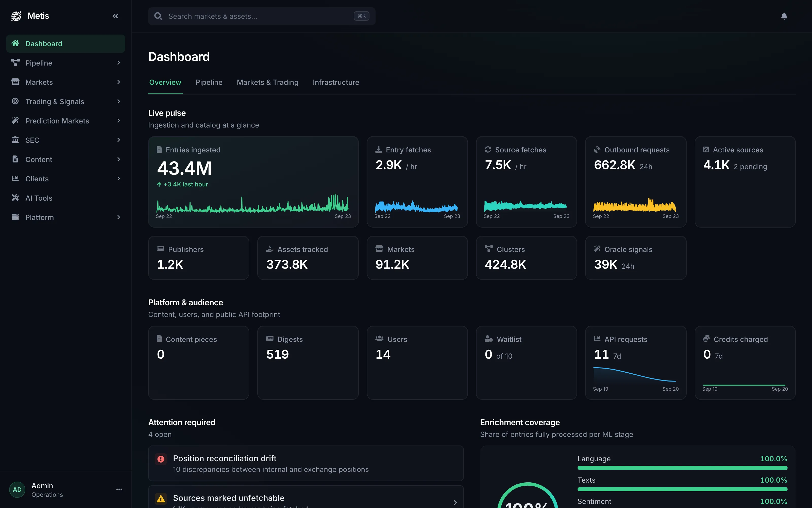Open the Assets tracked card

(308, 258)
